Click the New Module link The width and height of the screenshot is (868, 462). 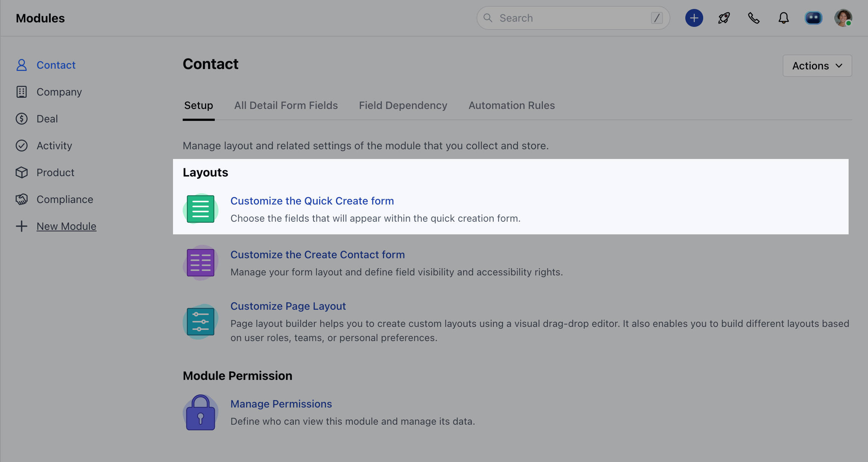[x=66, y=226]
